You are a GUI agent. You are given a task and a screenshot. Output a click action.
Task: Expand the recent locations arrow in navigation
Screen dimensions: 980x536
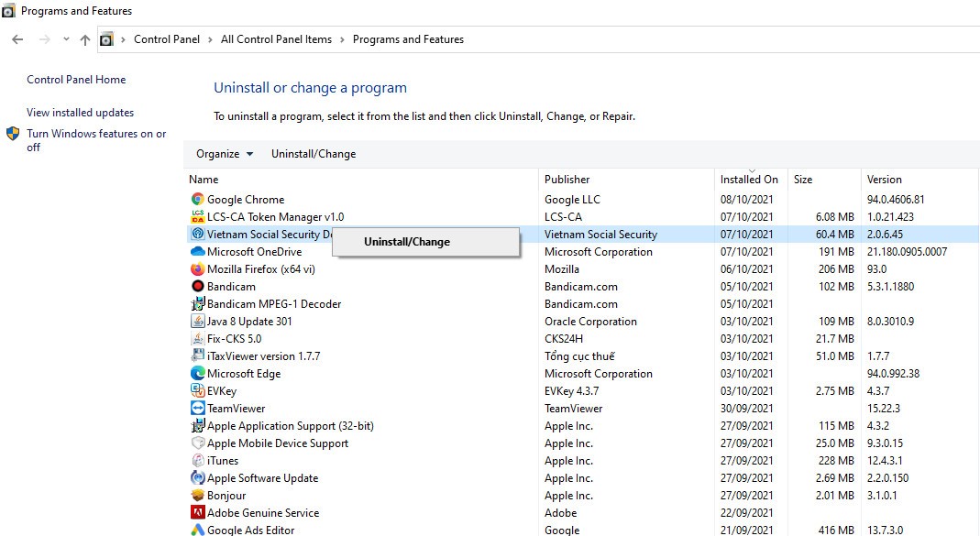pyautogui.click(x=66, y=39)
